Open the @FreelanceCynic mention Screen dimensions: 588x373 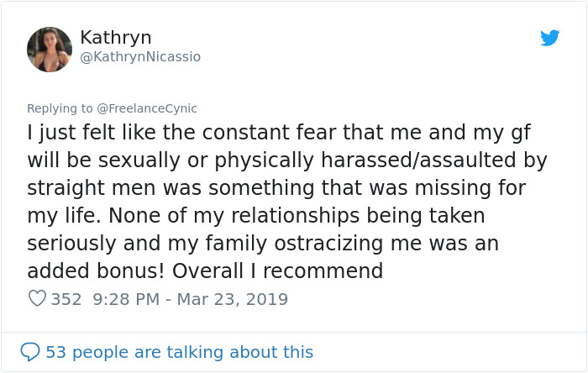(147, 108)
